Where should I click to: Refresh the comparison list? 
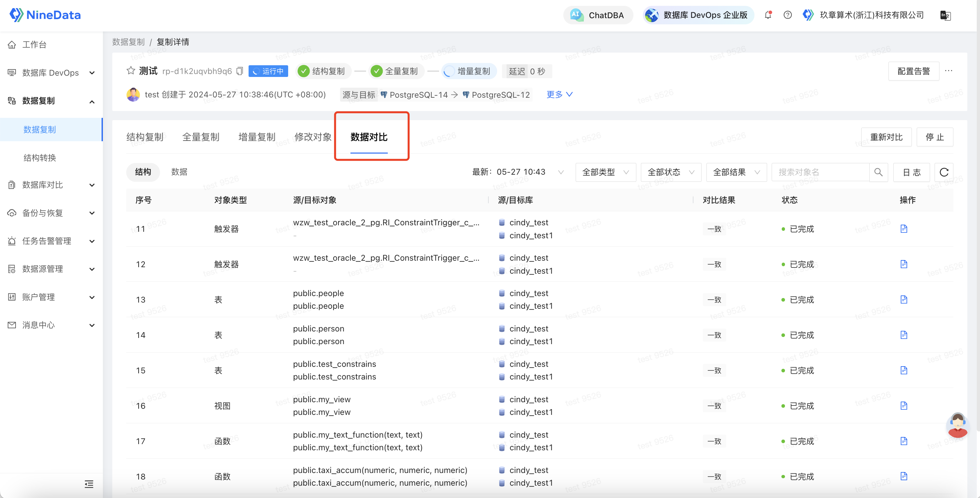(943, 172)
